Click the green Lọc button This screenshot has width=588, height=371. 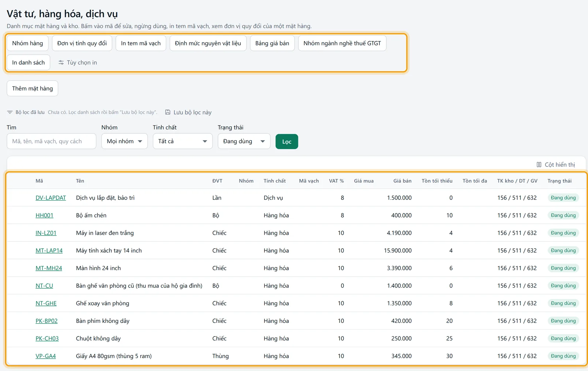287,141
